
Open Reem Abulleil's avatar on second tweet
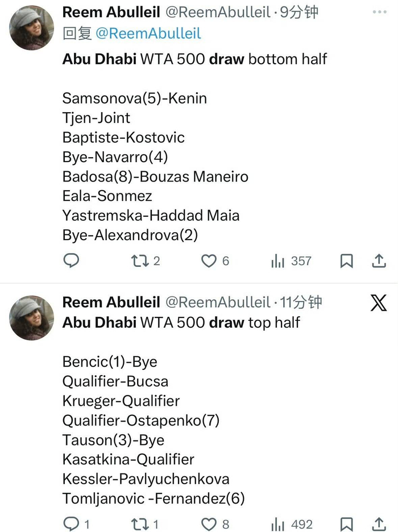[32, 317]
